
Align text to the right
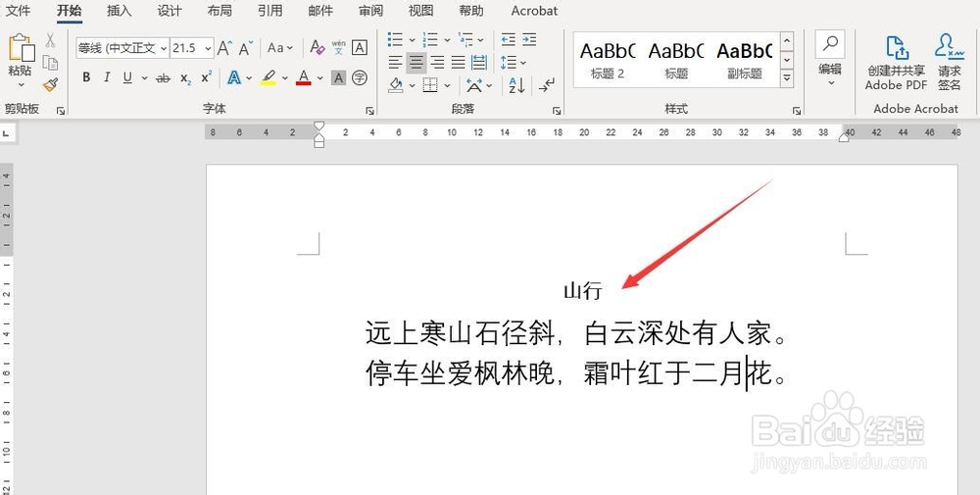pyautogui.click(x=437, y=62)
